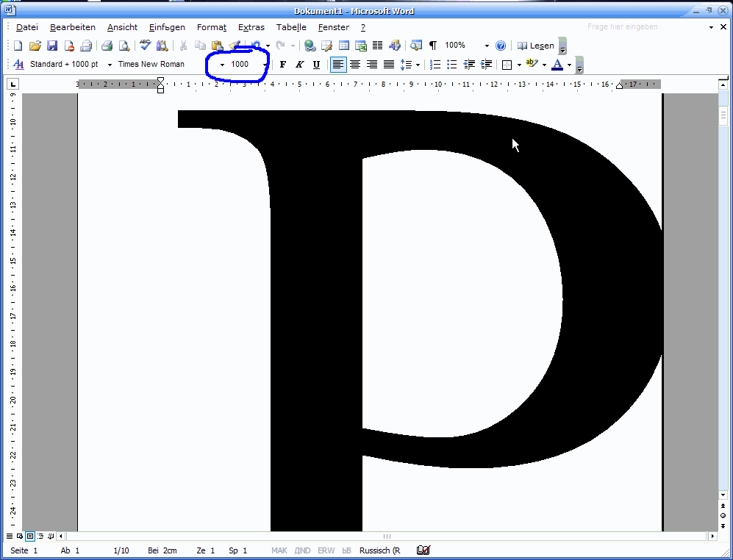This screenshot has height=560, width=733.
Task: Create a new blank document
Action: (x=18, y=46)
